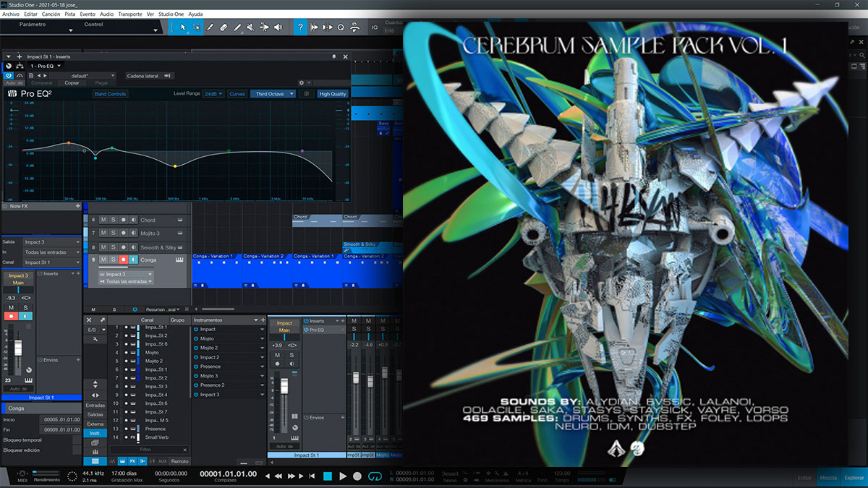The height and width of the screenshot is (488, 868).
Task: Click the Remoto button
Action: (x=179, y=461)
